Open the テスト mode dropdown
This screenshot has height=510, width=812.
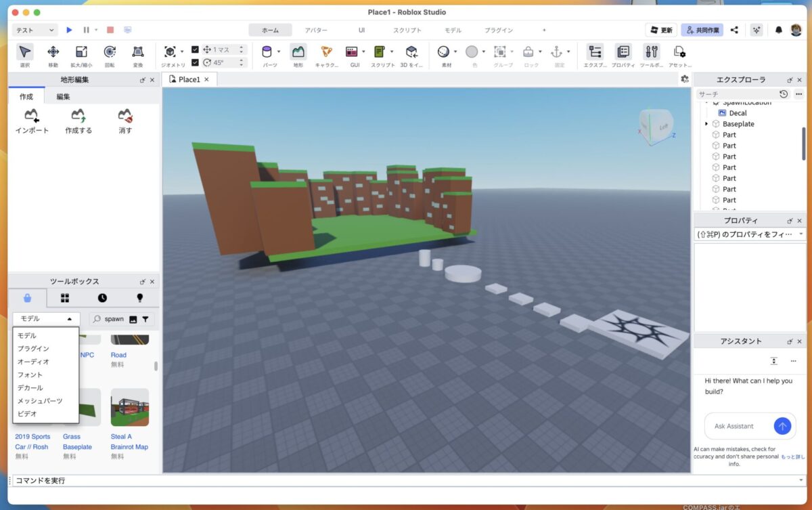[35, 30]
